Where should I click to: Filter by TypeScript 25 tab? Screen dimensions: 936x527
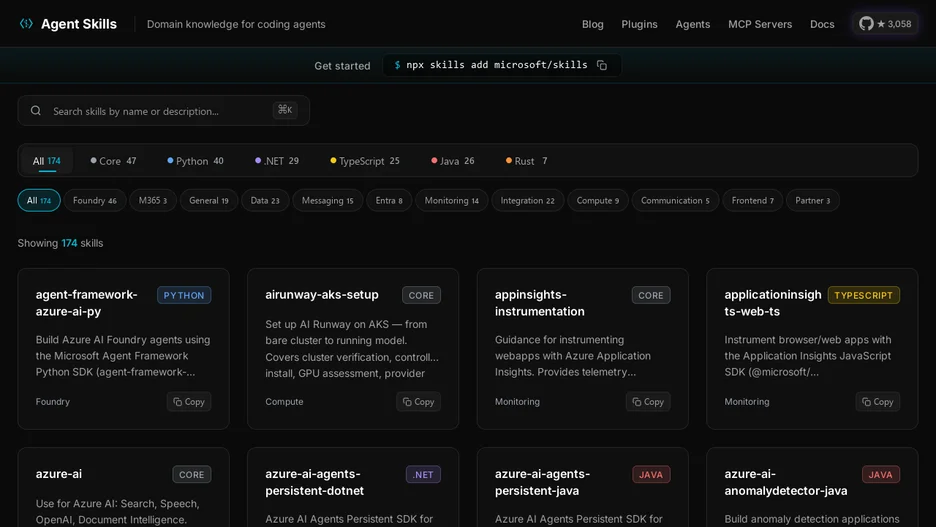point(365,161)
